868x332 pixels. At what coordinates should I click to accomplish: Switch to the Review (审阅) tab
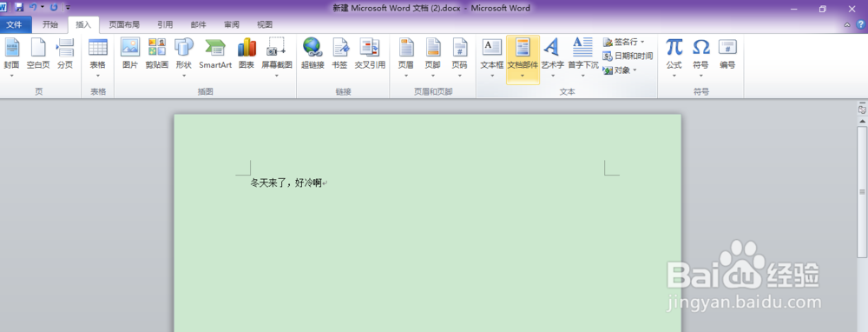coord(232,25)
